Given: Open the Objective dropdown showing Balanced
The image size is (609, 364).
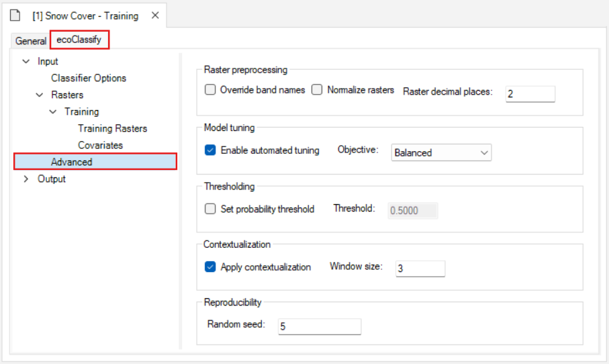Looking at the screenshot, I should [x=441, y=153].
